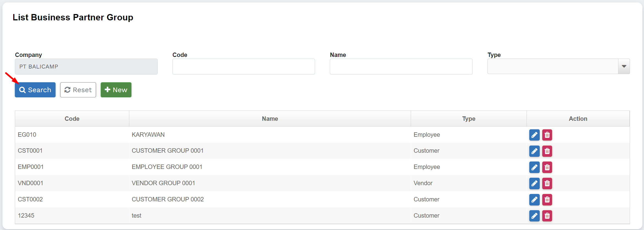Delete EMPLOYEE GROUP 0001 row
644x230 pixels.
click(x=547, y=167)
